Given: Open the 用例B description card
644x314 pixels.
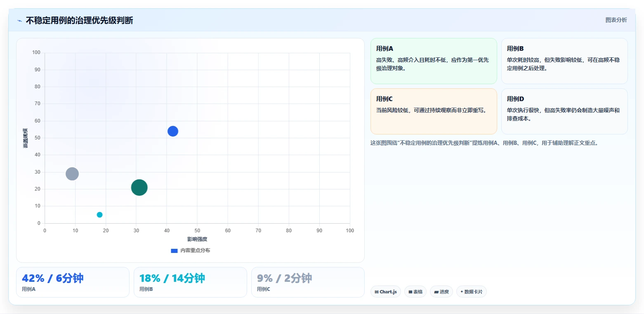Looking at the screenshot, I should [564, 61].
